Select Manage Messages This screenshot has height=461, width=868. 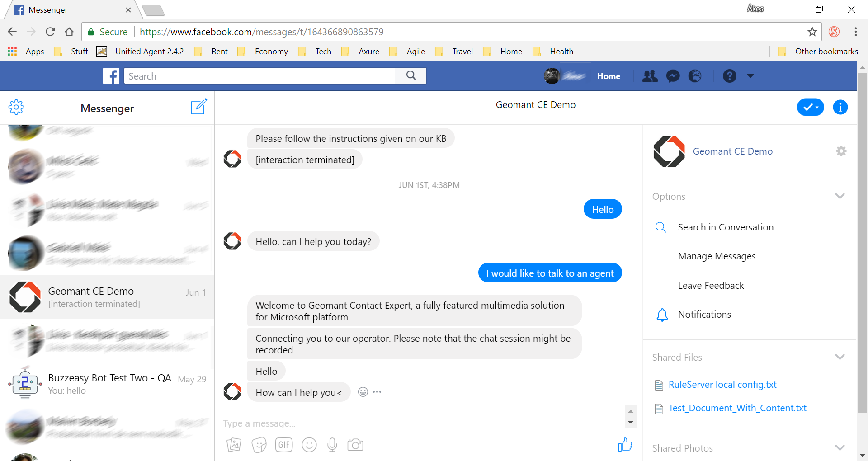[717, 256]
